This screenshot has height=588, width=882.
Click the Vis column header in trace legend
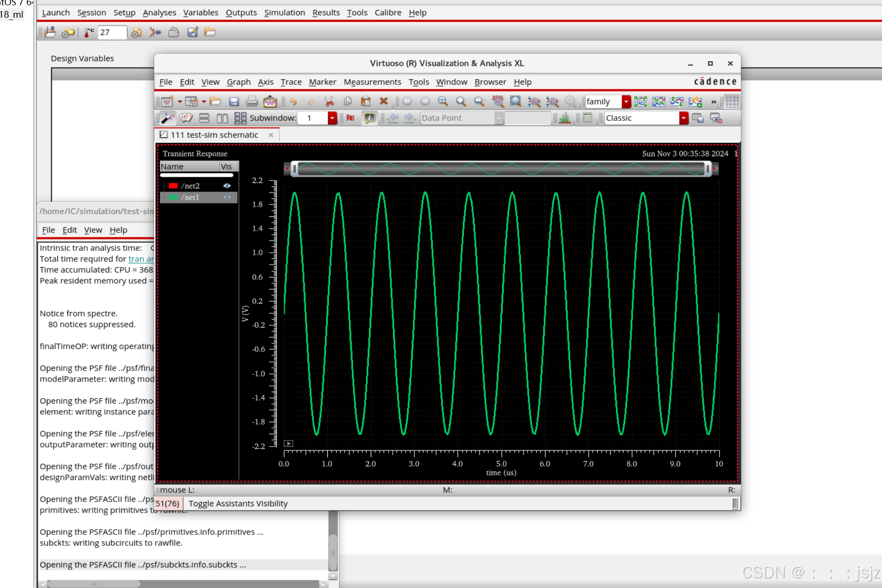228,166
